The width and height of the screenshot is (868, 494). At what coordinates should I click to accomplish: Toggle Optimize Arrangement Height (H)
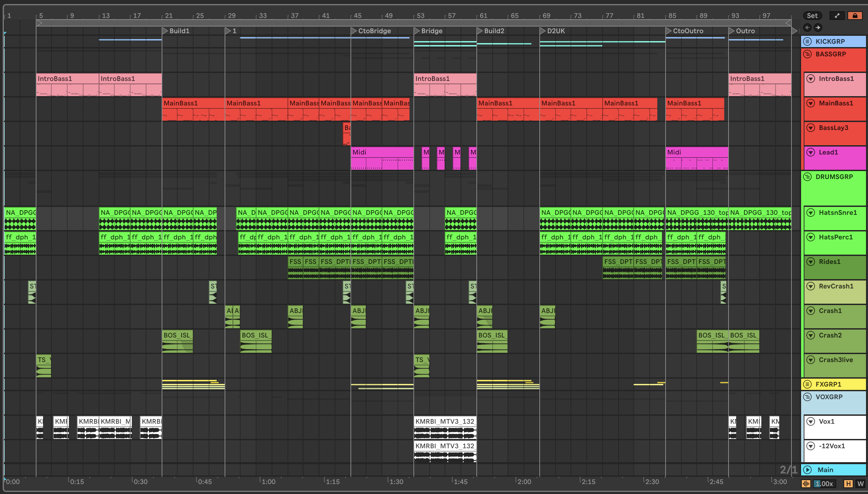pos(848,483)
